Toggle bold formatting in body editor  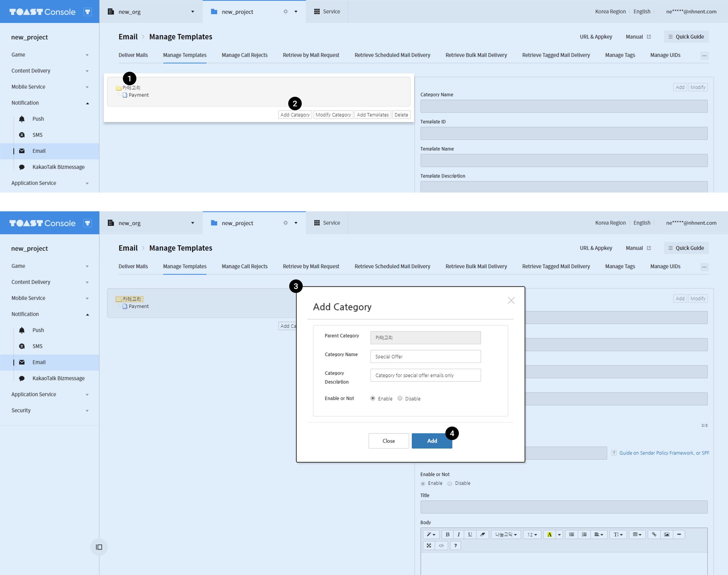447,534
